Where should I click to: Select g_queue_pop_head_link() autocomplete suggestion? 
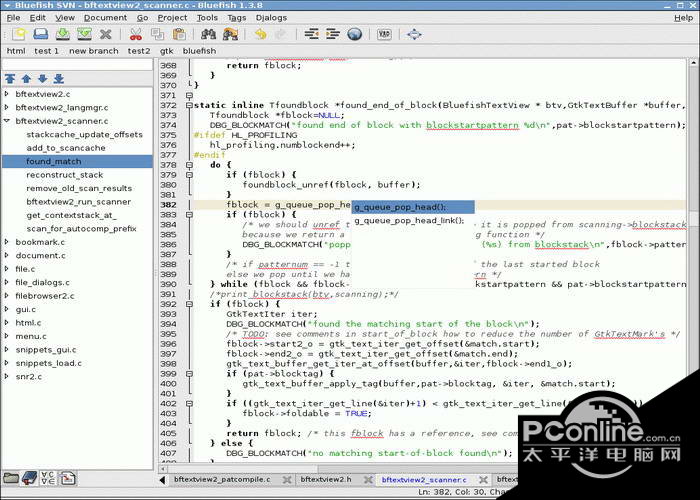point(409,221)
